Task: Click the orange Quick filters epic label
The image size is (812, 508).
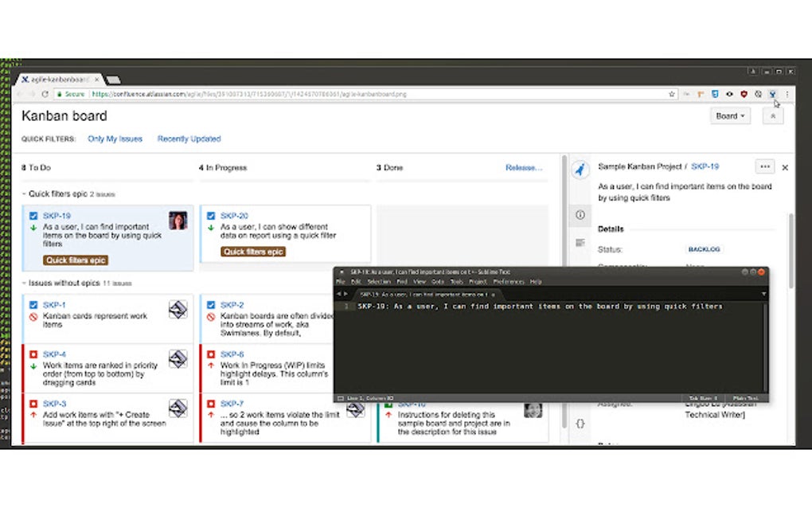Action: tap(76, 260)
